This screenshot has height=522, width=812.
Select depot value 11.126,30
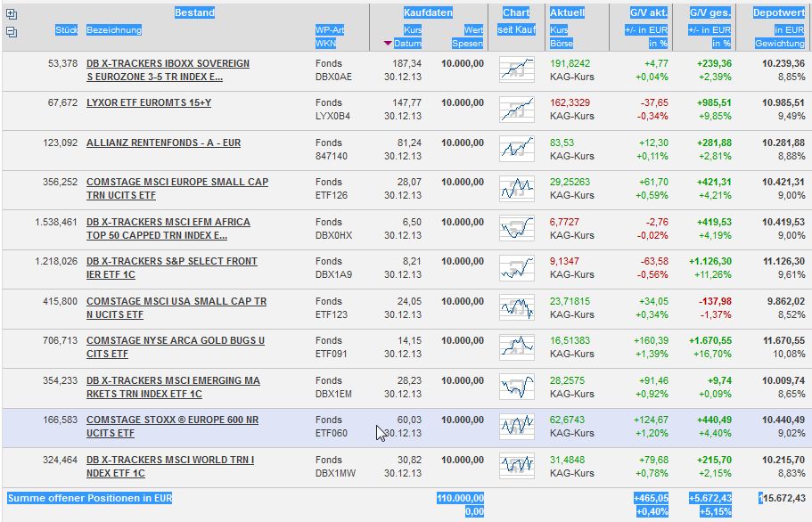pos(783,261)
